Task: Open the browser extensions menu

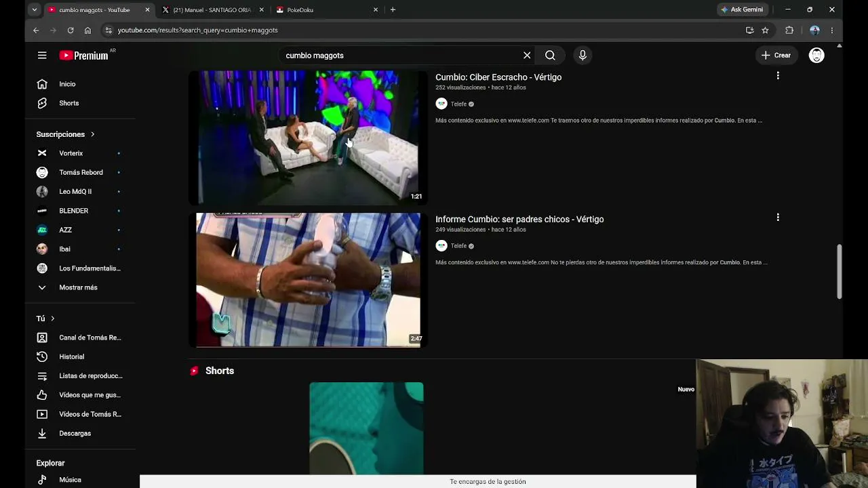Action: coord(789,30)
